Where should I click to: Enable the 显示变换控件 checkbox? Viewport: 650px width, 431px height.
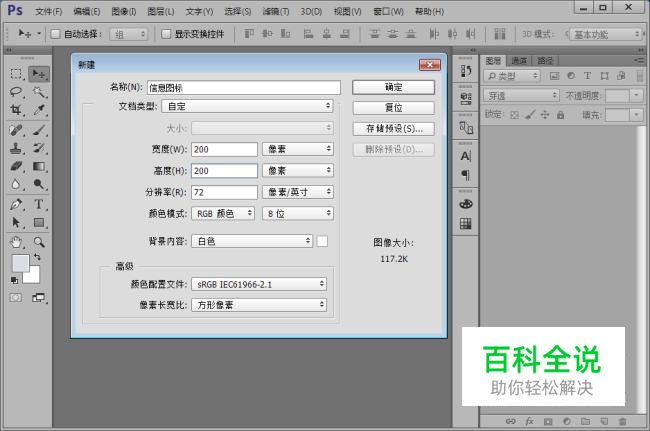coord(166,34)
